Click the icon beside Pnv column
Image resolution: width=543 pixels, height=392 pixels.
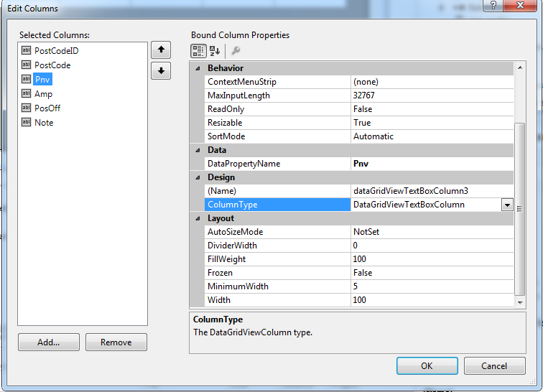(x=27, y=79)
